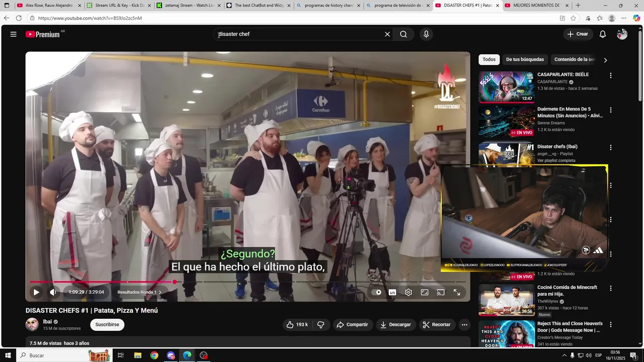The image size is (644, 362).
Task: Cast video with the Chromecast icon
Action: (441, 292)
